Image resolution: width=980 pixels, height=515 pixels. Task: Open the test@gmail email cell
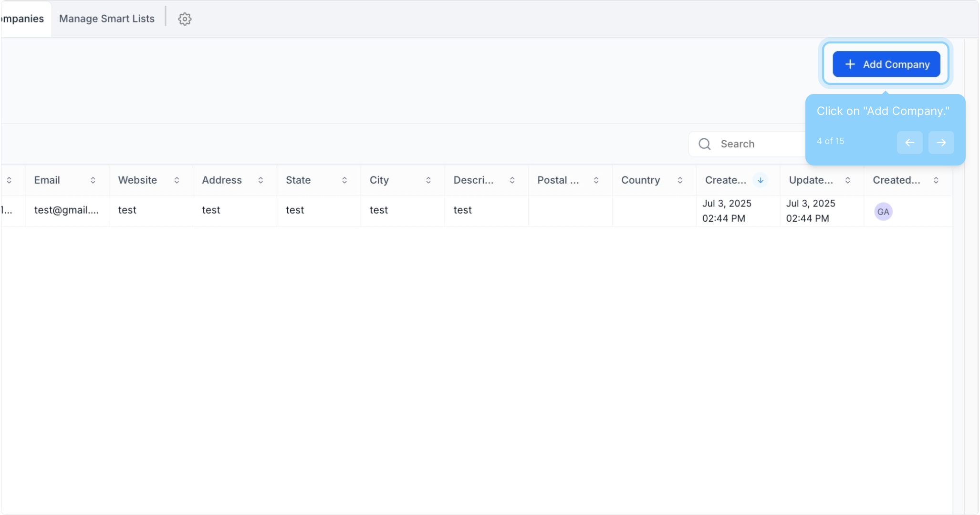(66, 210)
